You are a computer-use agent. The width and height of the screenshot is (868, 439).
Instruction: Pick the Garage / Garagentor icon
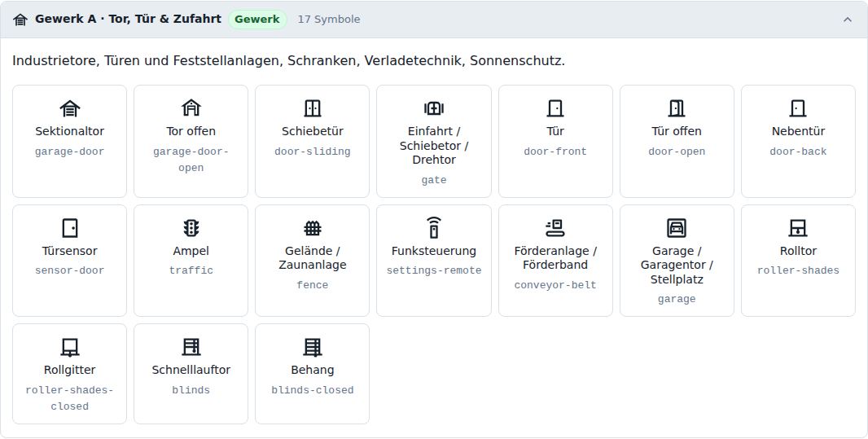677,228
